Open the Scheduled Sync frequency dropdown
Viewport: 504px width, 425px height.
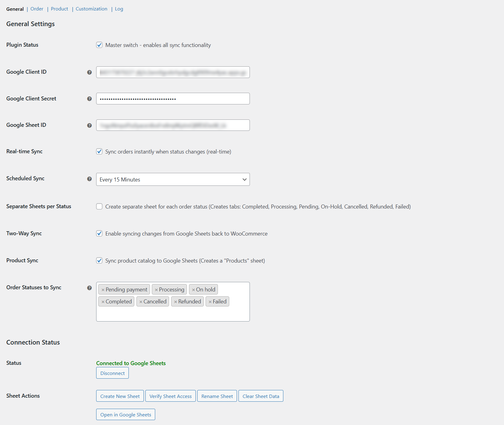[x=173, y=179]
